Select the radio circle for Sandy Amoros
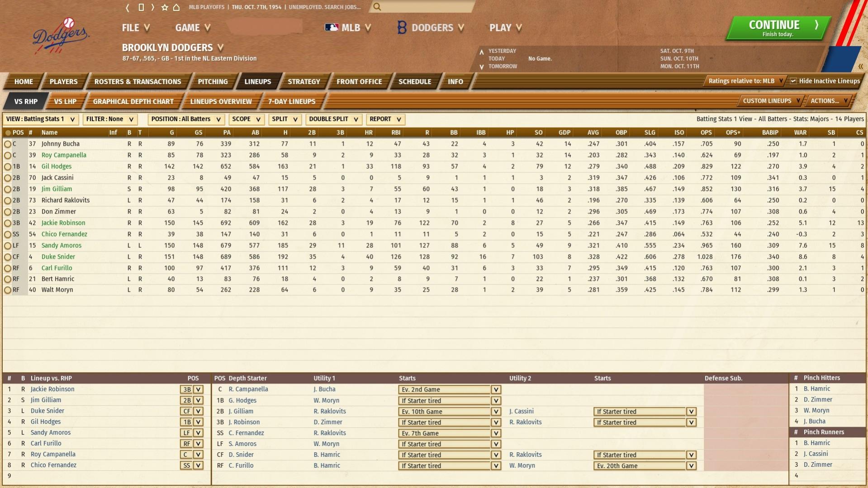 click(8, 246)
